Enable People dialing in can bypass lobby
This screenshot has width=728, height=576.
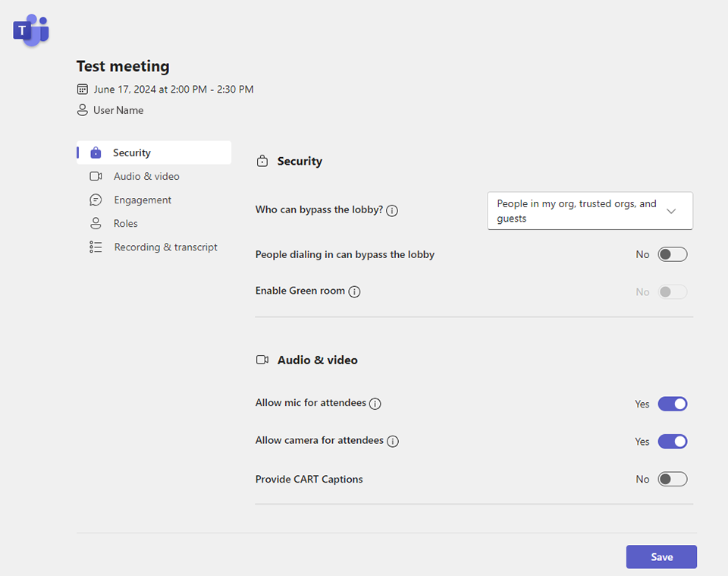coord(672,254)
